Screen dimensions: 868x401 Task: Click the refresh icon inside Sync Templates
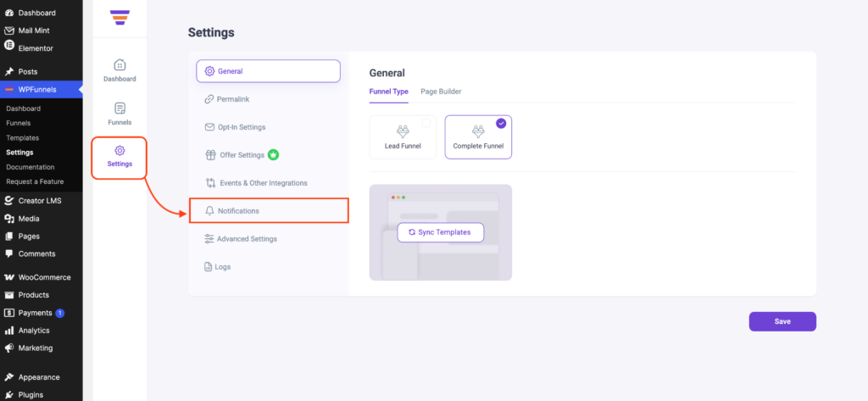(412, 232)
